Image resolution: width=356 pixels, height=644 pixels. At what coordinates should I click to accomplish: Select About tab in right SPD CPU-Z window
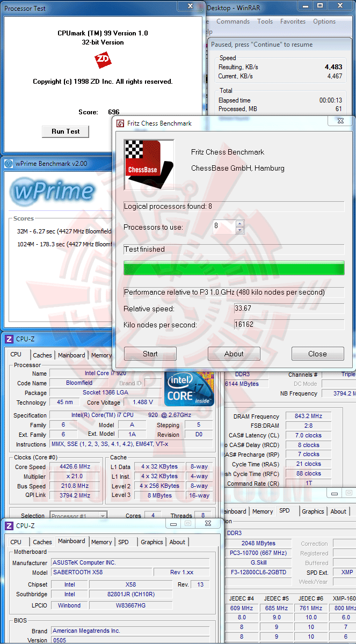(338, 511)
